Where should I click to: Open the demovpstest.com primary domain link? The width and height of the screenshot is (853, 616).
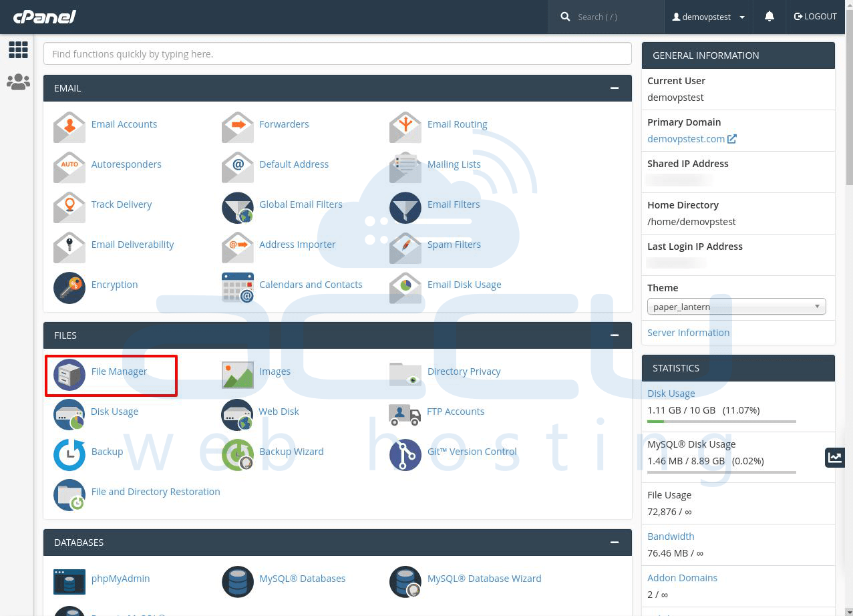(x=691, y=139)
